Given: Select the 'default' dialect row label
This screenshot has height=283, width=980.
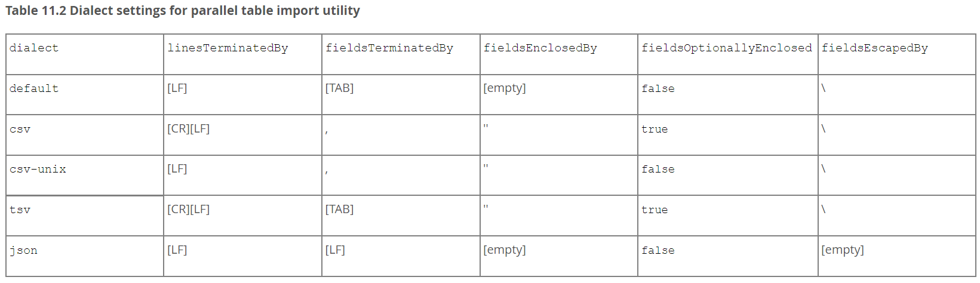Looking at the screenshot, I should click(34, 88).
